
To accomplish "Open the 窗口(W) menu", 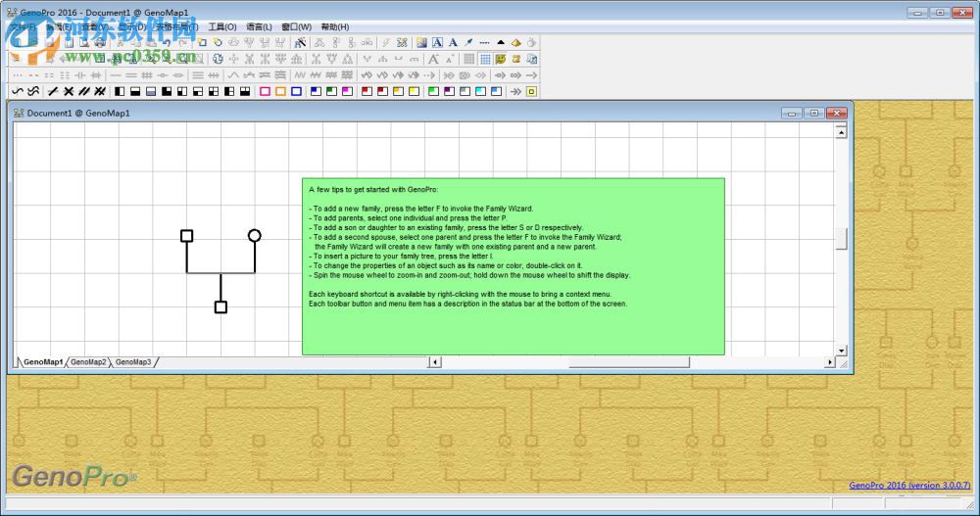I will click(x=296, y=26).
